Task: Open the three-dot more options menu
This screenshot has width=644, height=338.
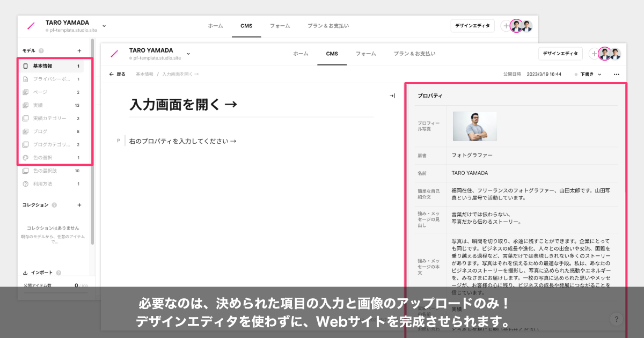Action: pos(617,75)
